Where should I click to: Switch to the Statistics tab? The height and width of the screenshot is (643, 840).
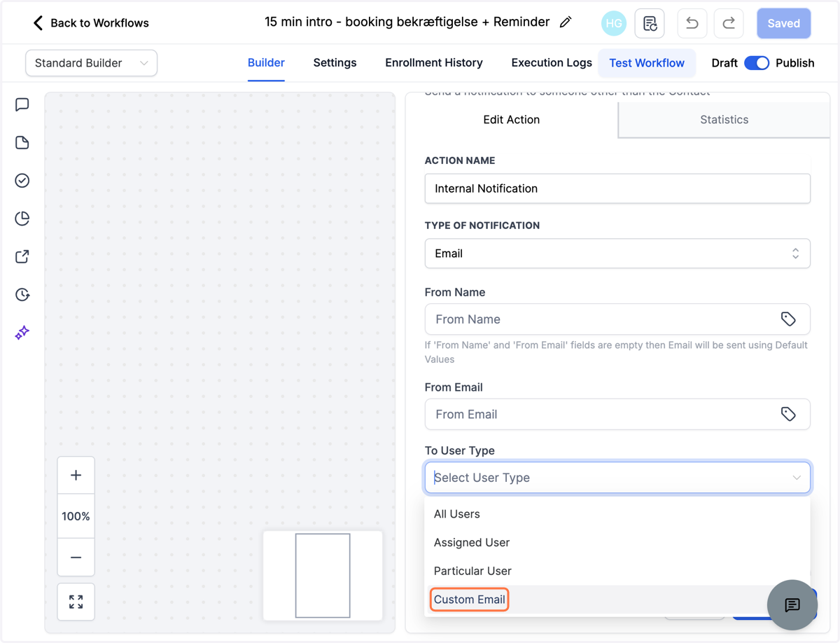(724, 120)
